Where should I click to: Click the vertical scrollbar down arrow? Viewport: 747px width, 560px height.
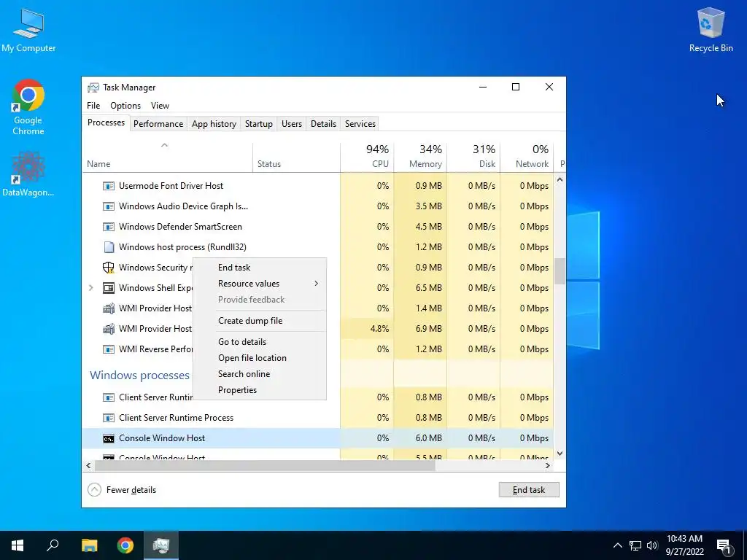tap(560, 454)
